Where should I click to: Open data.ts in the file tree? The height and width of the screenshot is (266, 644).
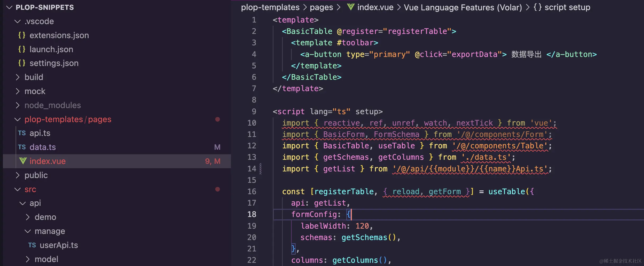pyautogui.click(x=43, y=147)
